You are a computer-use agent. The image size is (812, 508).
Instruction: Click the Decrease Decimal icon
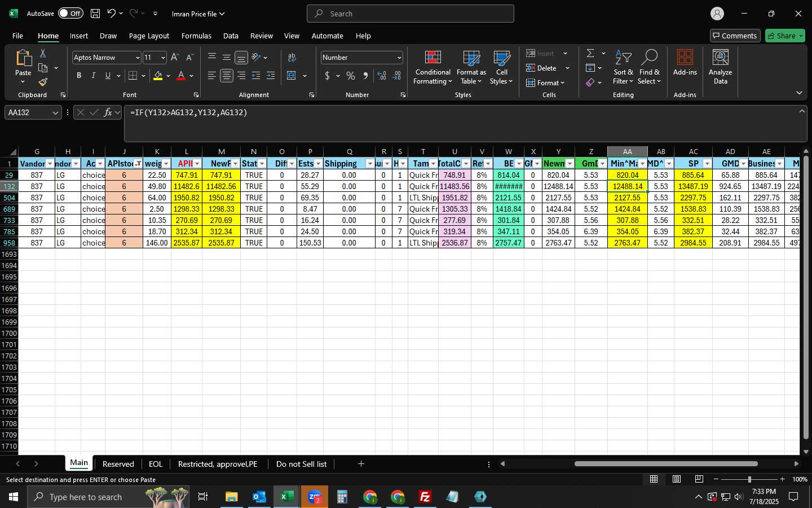click(x=396, y=76)
